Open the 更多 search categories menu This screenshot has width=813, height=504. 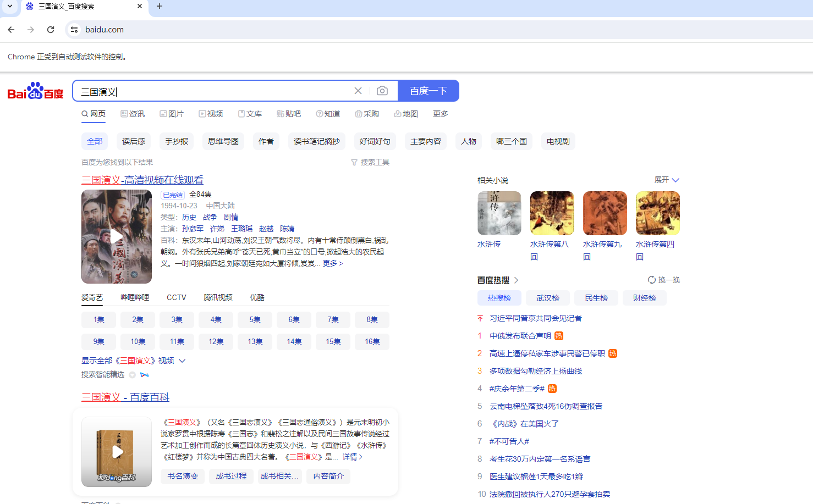coord(441,114)
